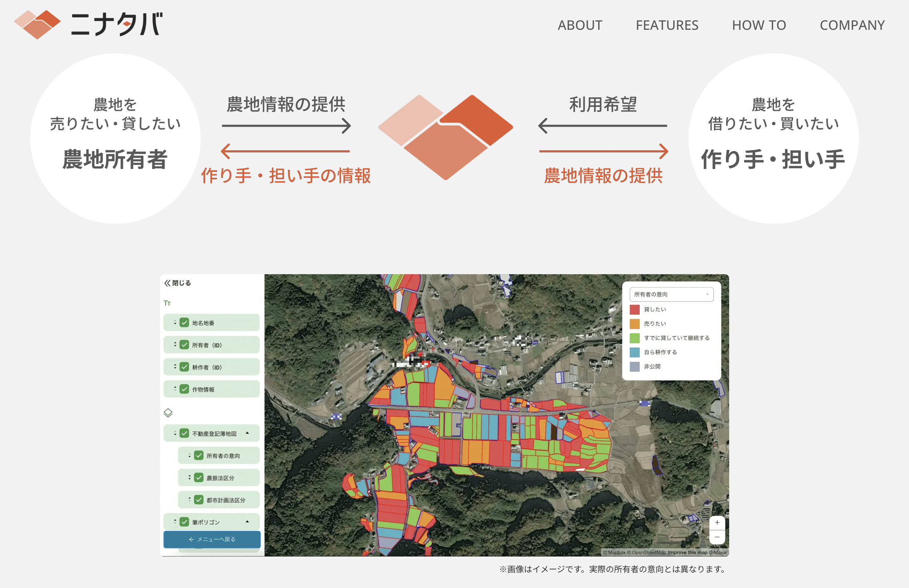The image size is (909, 588).
Task: Click the 閉じる double-chevron collapse icon
Action: [x=167, y=283]
